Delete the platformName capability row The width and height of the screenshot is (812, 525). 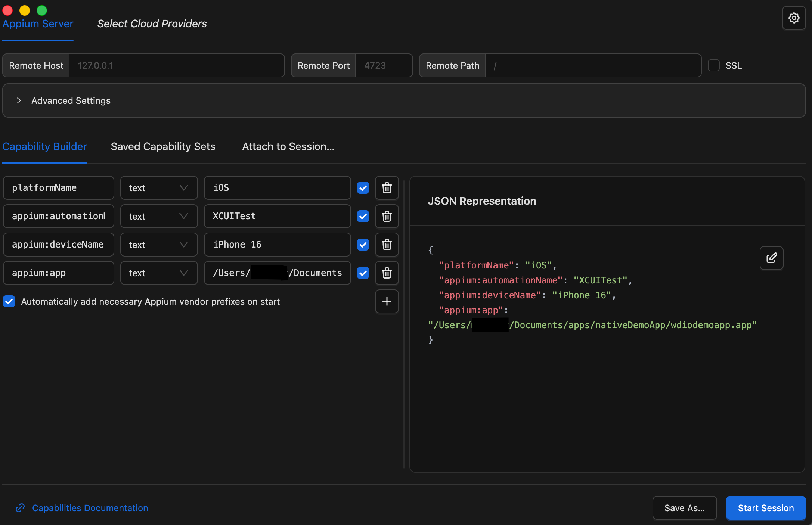tap(387, 188)
